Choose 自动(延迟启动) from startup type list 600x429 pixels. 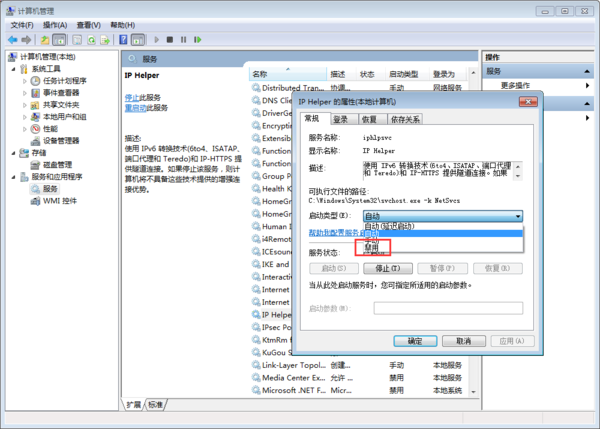(x=443, y=226)
